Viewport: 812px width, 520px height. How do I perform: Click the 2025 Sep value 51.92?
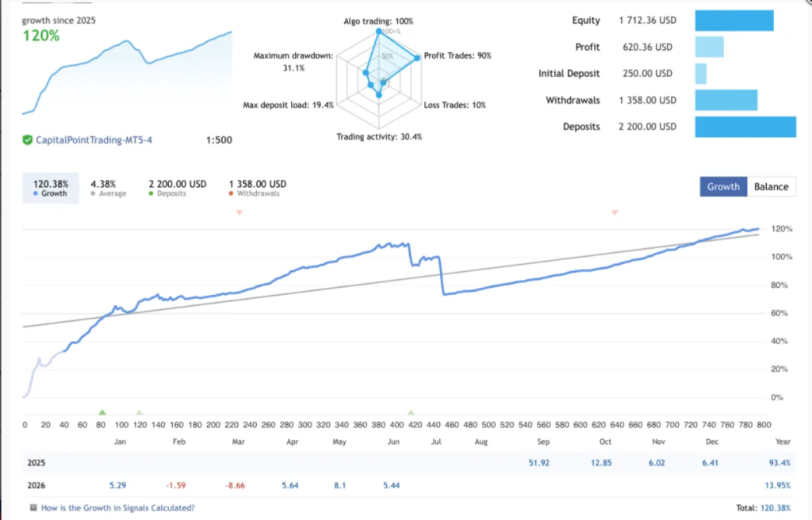click(538, 462)
